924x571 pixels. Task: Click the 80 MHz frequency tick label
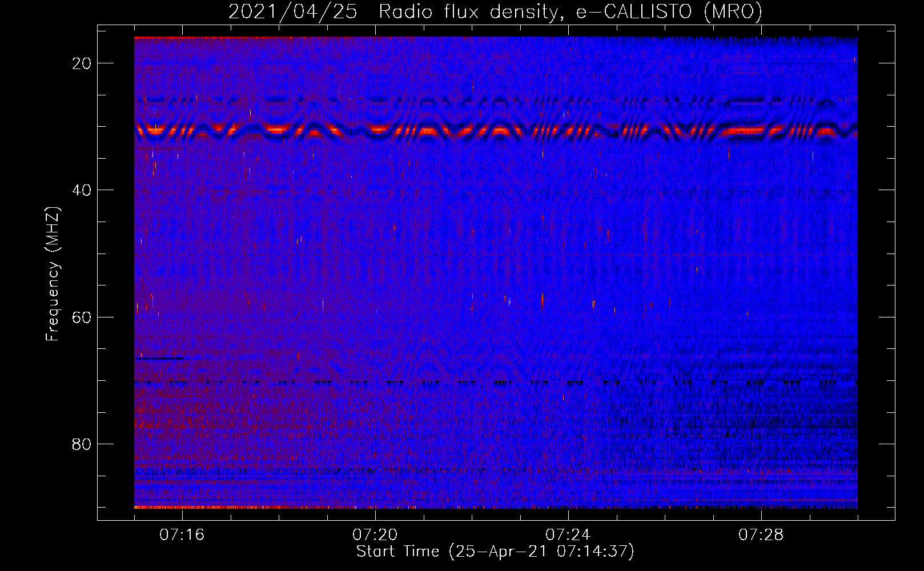point(82,444)
